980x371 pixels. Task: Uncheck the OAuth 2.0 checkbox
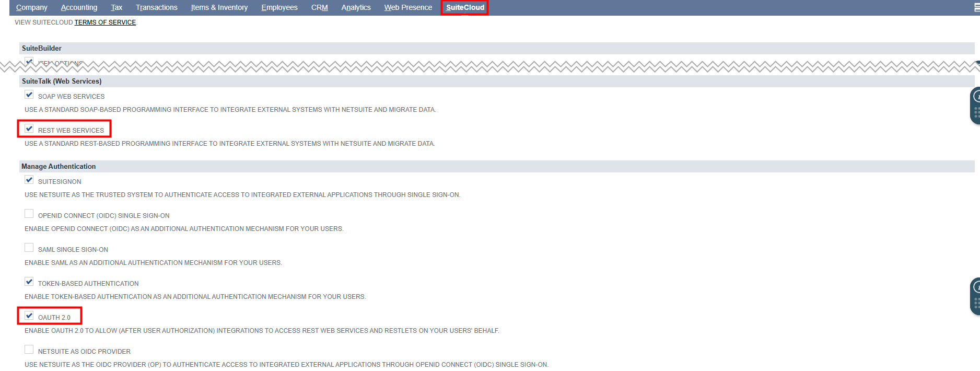[29, 316]
